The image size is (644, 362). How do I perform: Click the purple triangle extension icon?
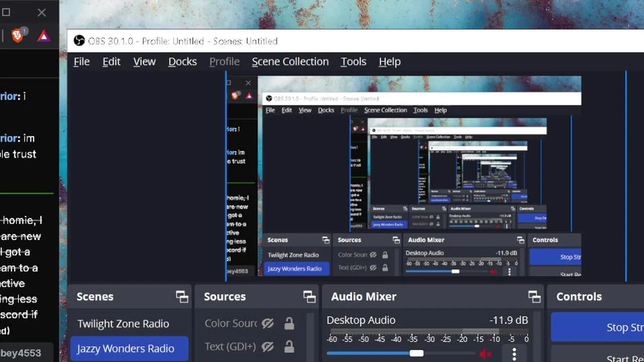pos(44,36)
